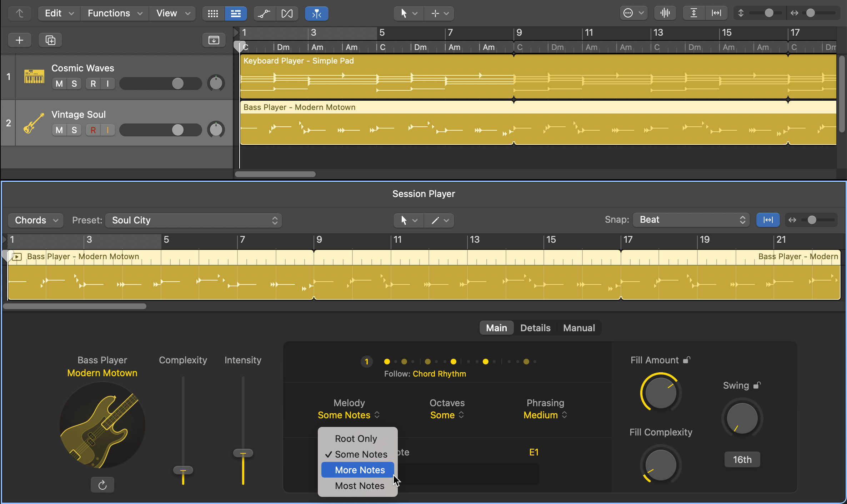The image size is (847, 504).
Task: Switch to the Details tab
Action: [x=535, y=328]
